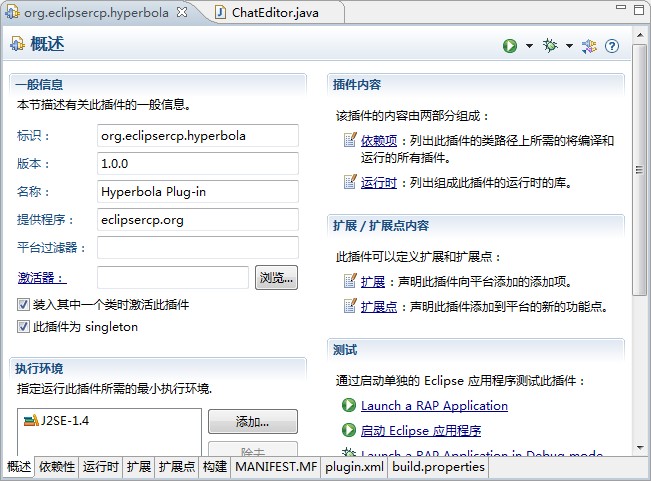651x481 pixels.
Task: Toggle 装入其中一个类时激活此插件 checkbox
Action: pos(23,305)
